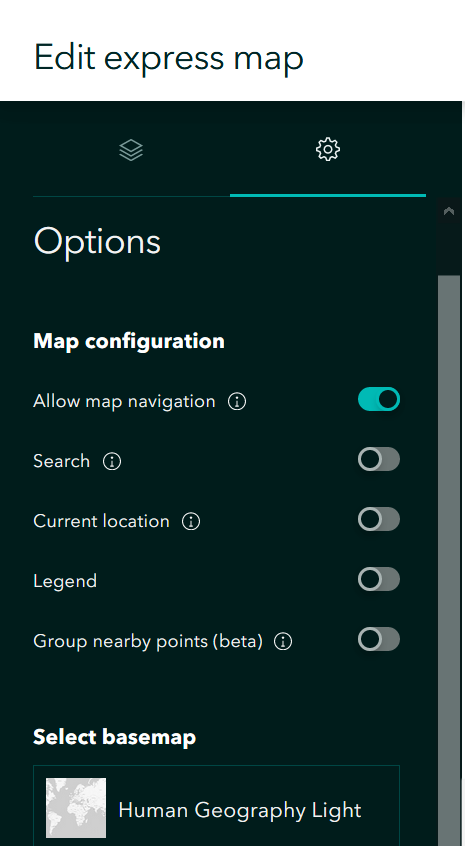This screenshot has width=465, height=846.
Task: Turn on the Current location switch
Action: [x=379, y=520]
